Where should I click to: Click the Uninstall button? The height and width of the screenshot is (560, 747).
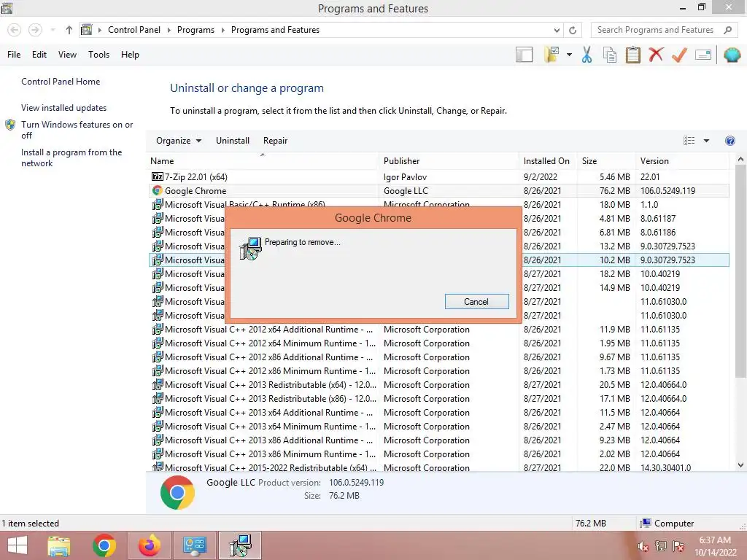233,141
